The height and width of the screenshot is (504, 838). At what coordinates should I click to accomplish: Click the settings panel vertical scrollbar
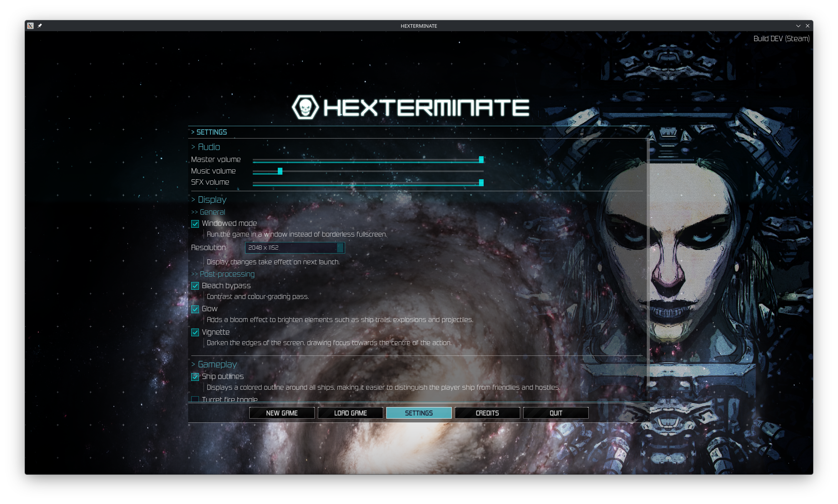[x=648, y=262]
